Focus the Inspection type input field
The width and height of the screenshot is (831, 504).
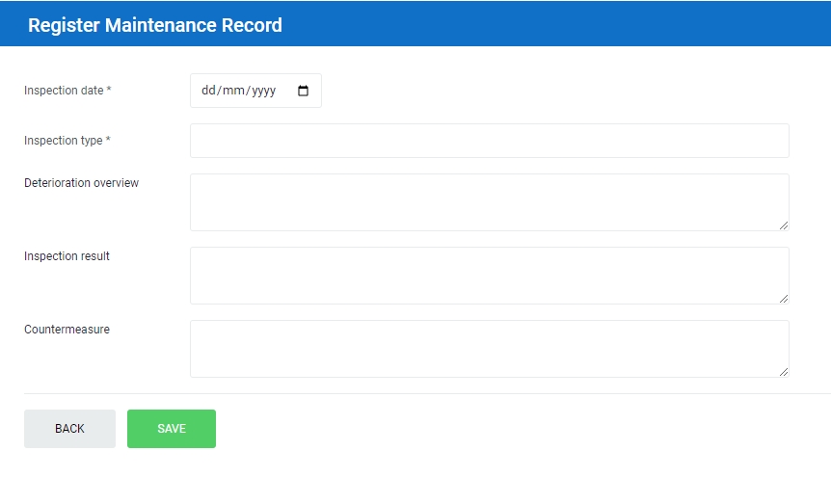(489, 141)
